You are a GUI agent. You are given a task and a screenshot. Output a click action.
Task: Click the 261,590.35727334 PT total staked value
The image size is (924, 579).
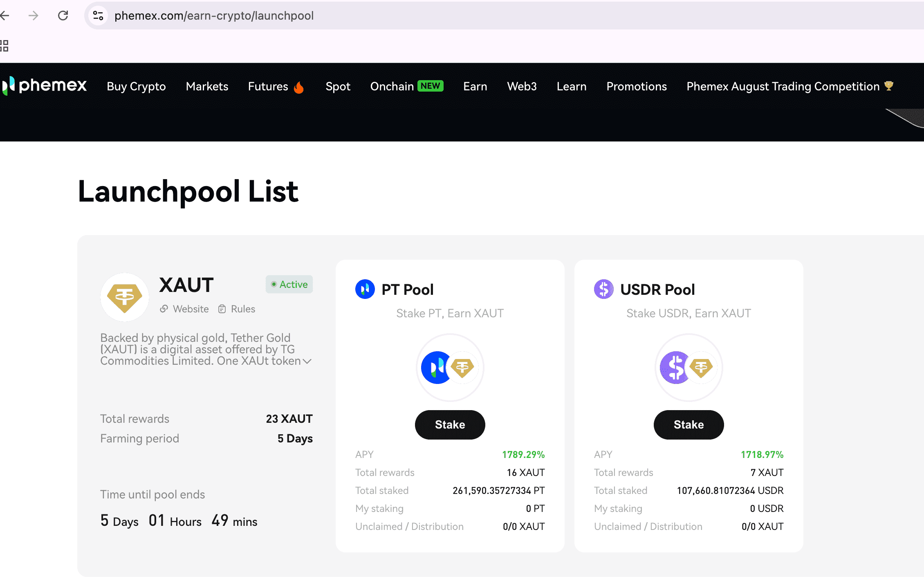tap(499, 490)
